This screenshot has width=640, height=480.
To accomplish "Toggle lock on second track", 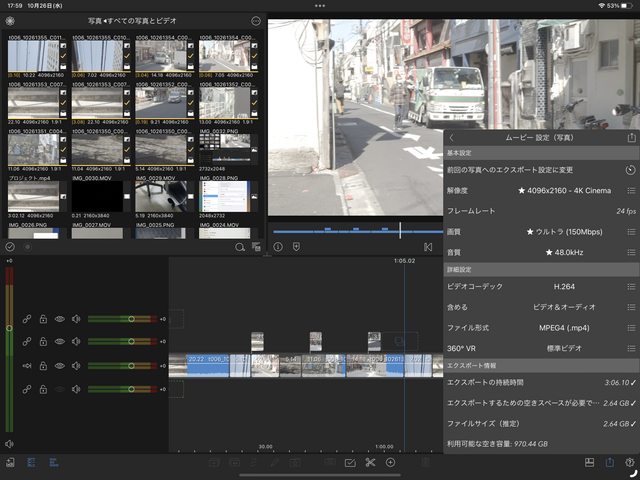I will coord(43,342).
